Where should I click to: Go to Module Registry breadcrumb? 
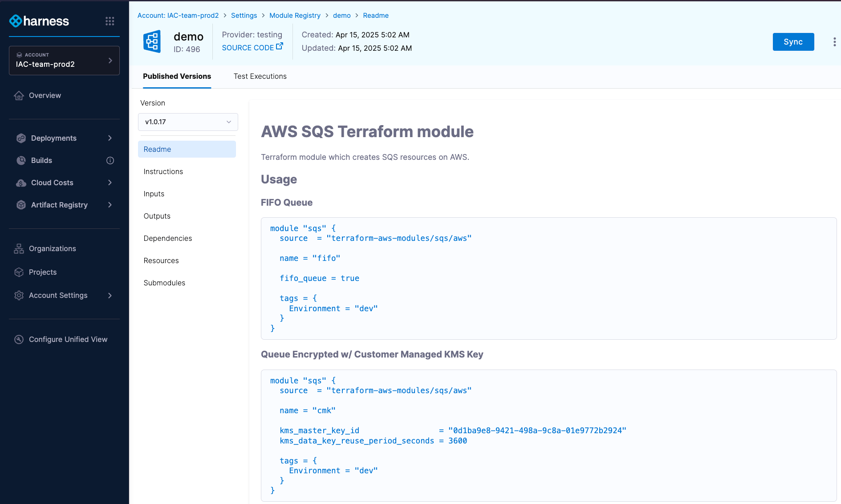pyautogui.click(x=295, y=16)
